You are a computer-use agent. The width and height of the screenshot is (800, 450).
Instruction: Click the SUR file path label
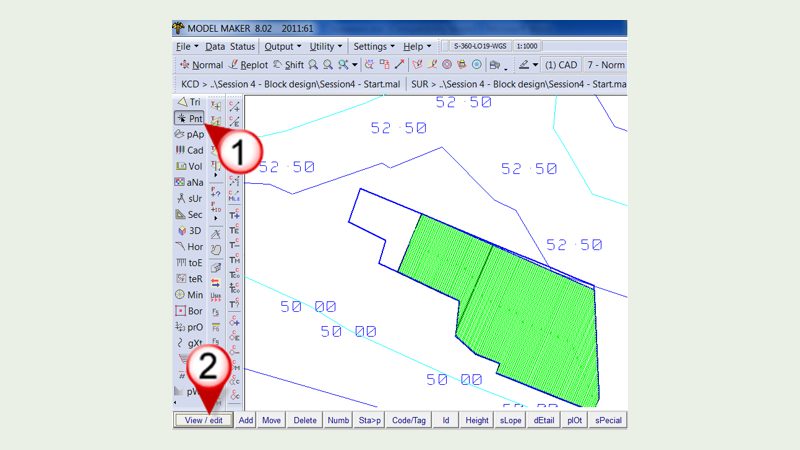(x=518, y=84)
